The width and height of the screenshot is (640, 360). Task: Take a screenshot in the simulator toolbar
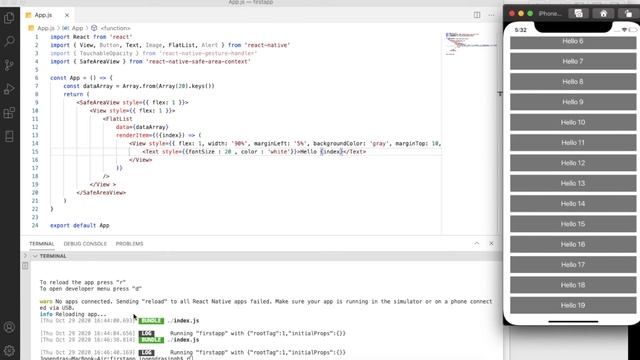[578, 13]
